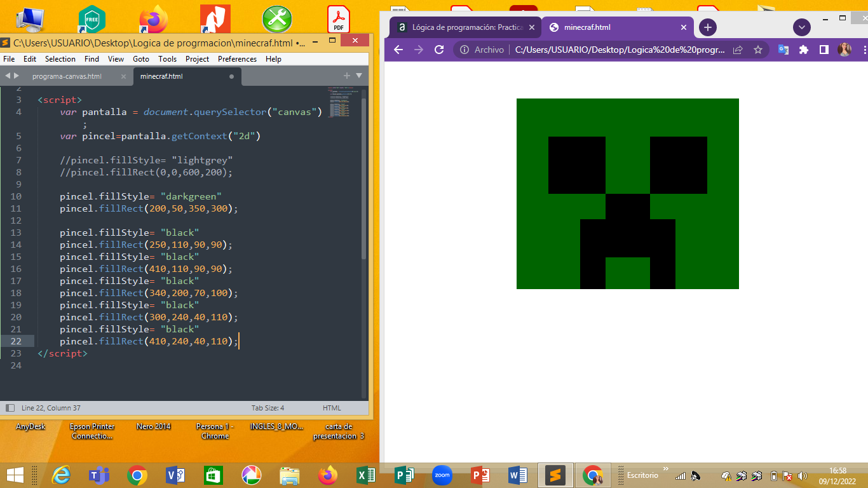The width and height of the screenshot is (868, 488).
Task: Click the share page icon in Chrome's address bar
Action: coord(738,50)
